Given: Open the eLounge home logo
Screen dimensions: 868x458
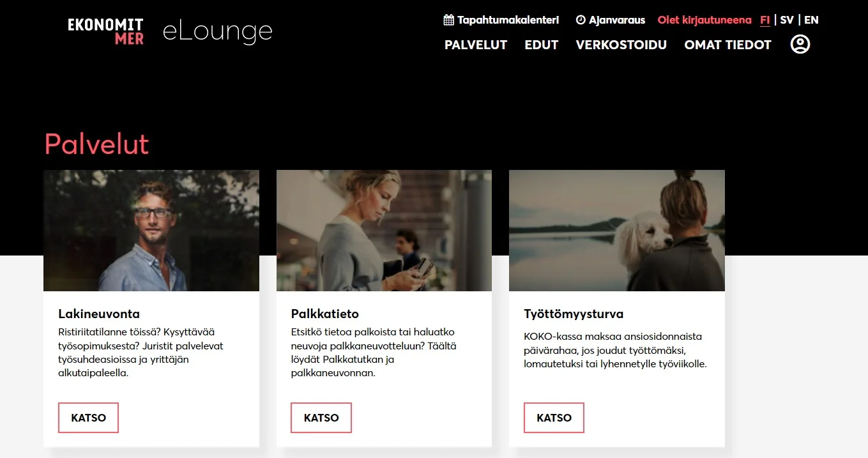Looking at the screenshot, I should tap(217, 31).
